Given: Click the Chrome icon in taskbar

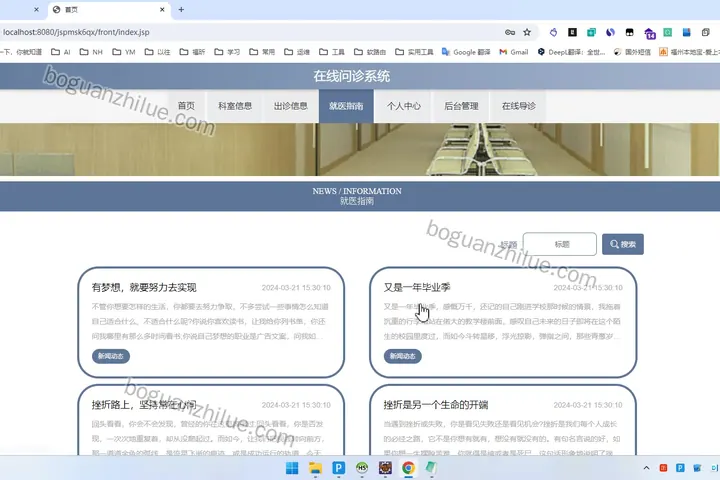Looking at the screenshot, I should [408, 468].
